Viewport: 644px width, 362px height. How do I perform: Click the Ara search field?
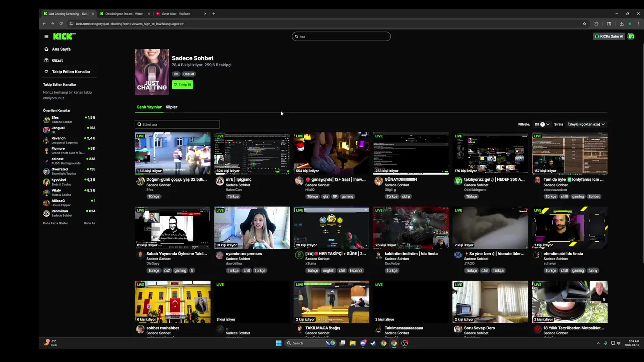(x=341, y=36)
